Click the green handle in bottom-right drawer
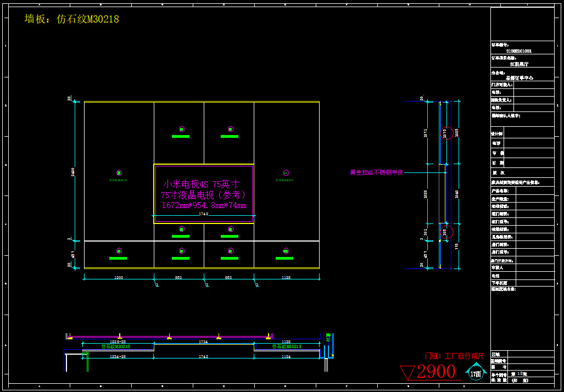564x392 pixels. click(284, 258)
